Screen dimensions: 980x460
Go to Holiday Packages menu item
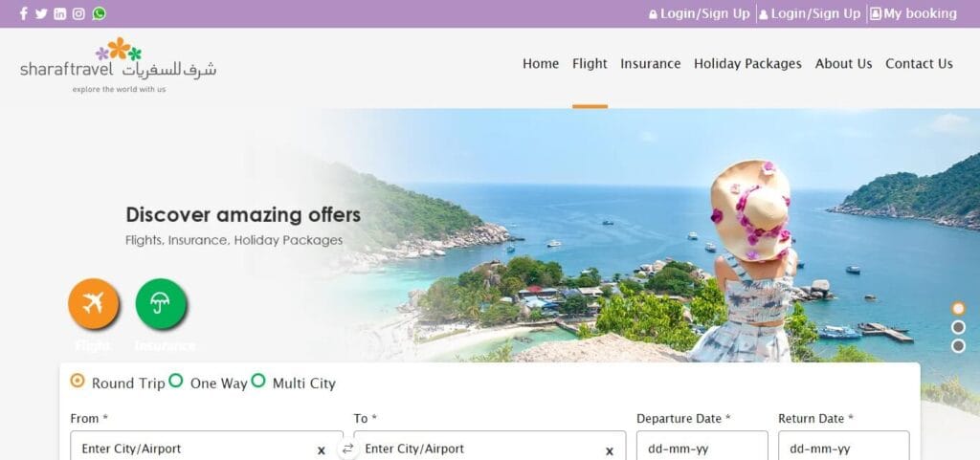click(x=747, y=64)
